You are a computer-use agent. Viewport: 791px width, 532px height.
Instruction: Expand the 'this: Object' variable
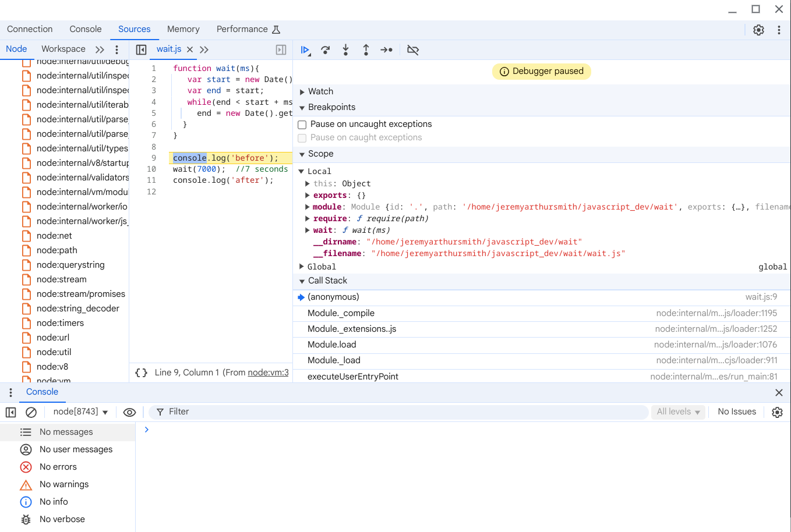[307, 183]
